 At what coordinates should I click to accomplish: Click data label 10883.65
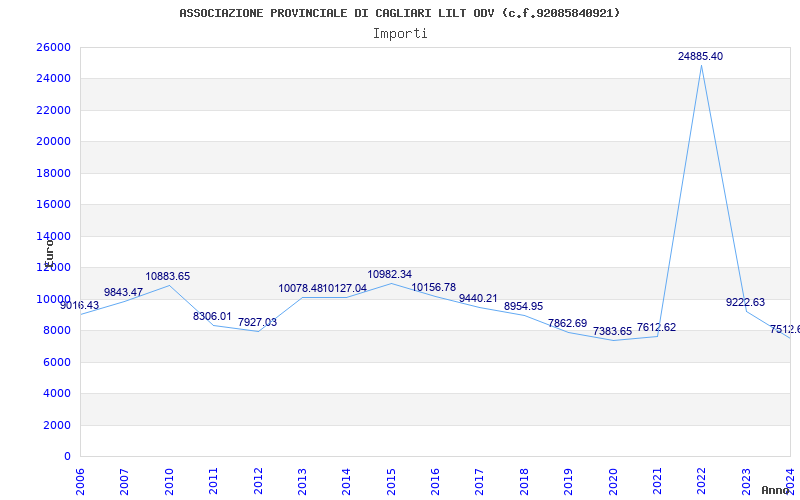(167, 277)
